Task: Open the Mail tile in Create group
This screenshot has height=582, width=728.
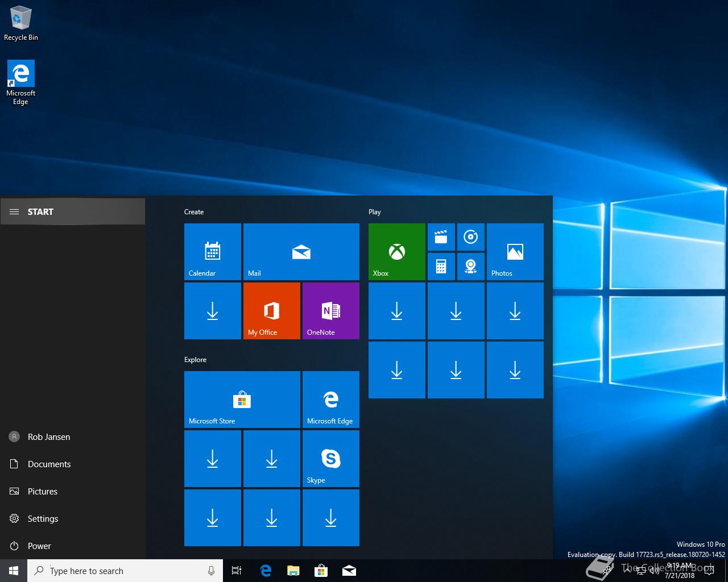Action: pyautogui.click(x=301, y=252)
